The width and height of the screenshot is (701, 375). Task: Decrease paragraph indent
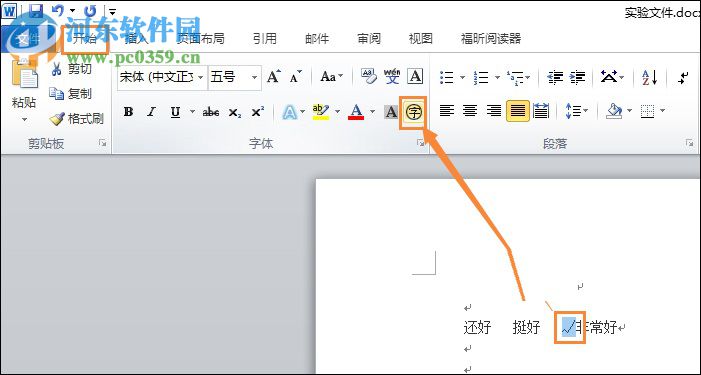click(x=555, y=77)
